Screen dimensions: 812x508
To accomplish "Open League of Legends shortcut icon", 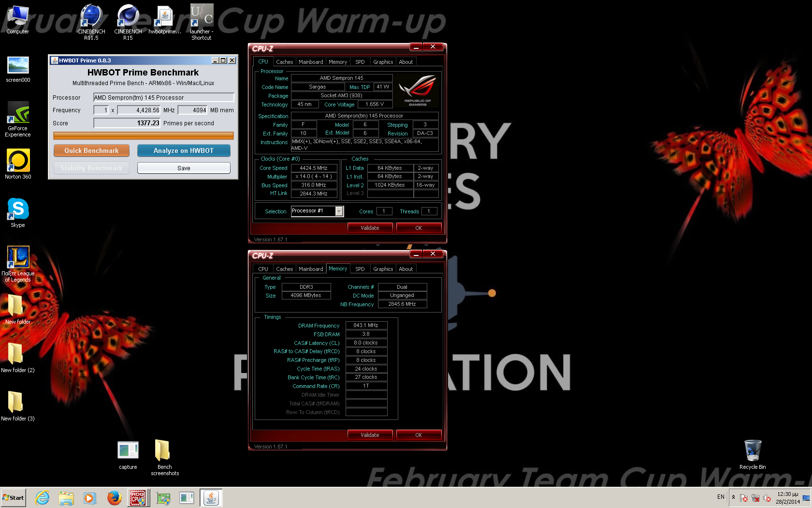I will coord(18,264).
